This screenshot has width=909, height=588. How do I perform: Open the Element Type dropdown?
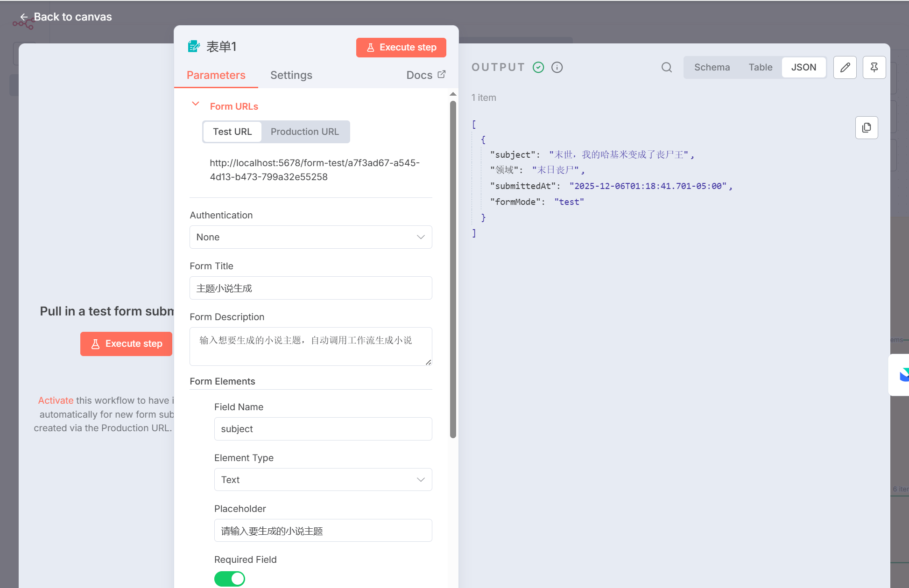click(323, 480)
